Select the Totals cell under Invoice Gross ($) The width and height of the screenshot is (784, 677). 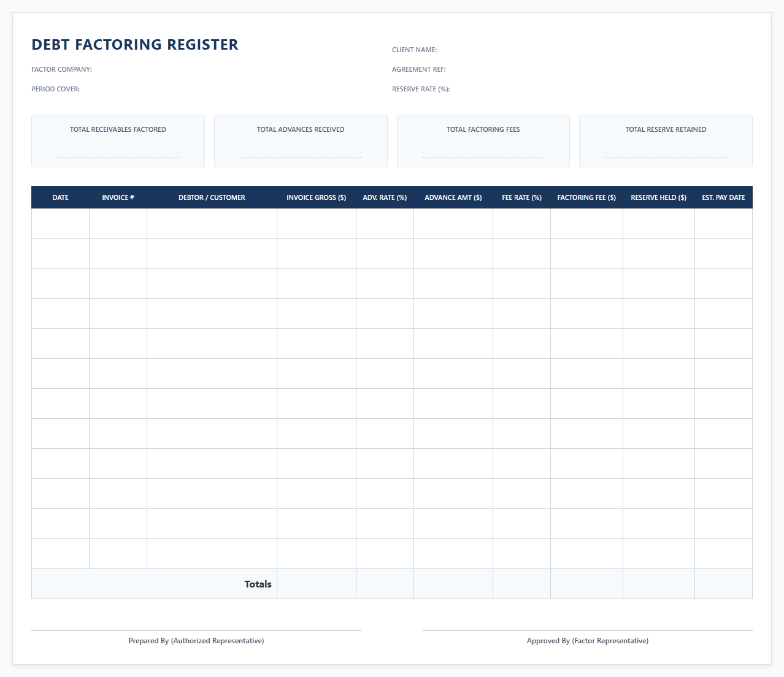[317, 584]
